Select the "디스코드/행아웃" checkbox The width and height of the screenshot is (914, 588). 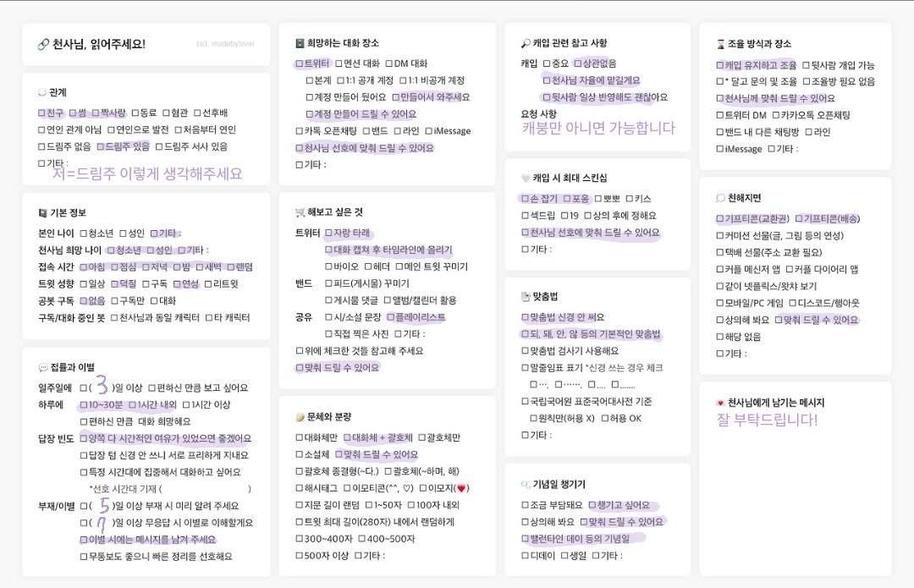(793, 303)
